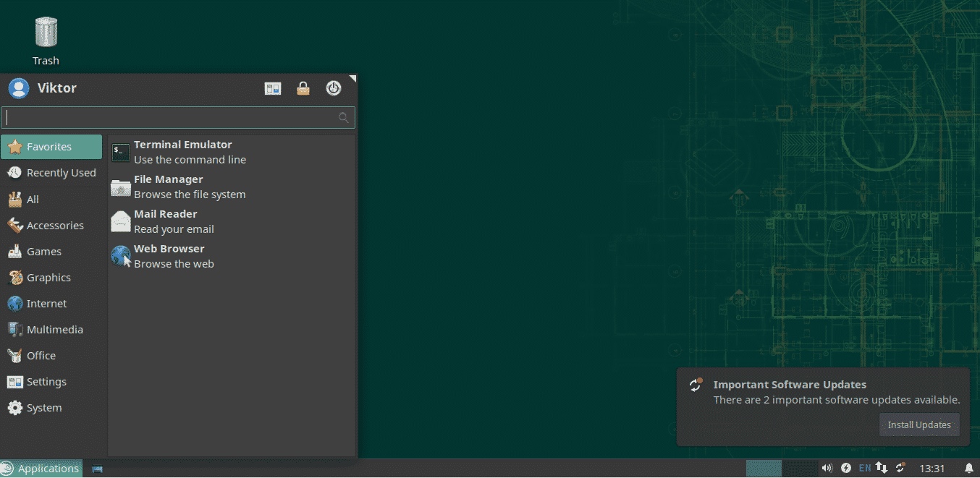Click the Important Software Updates notification title
Viewport: 980px width, 478px height.
[x=790, y=385]
